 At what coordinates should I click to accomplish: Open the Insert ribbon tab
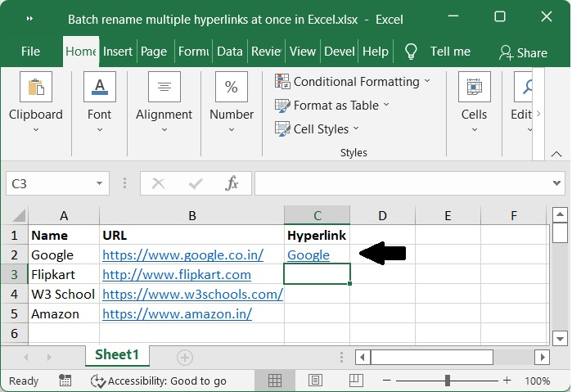coord(118,51)
